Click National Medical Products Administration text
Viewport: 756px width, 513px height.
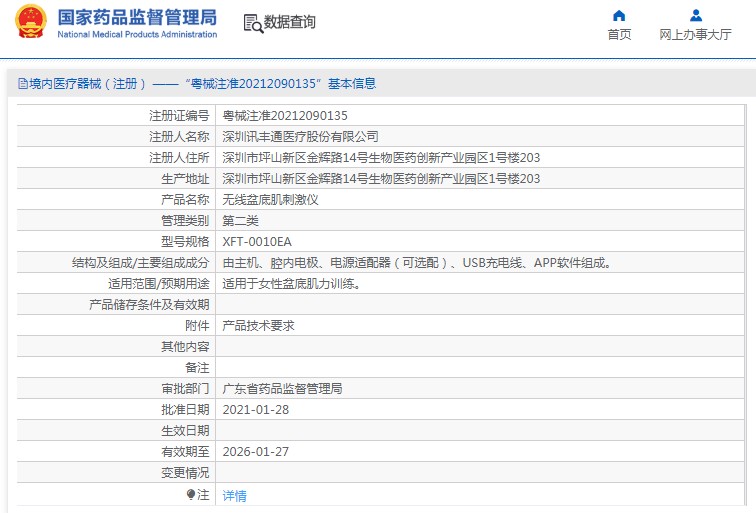[137, 34]
